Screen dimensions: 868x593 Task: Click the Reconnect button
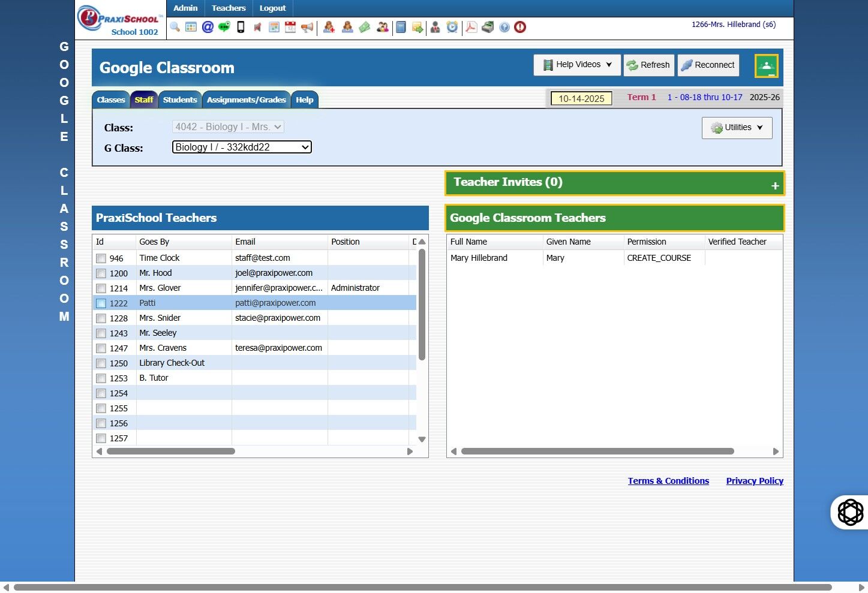coord(708,65)
